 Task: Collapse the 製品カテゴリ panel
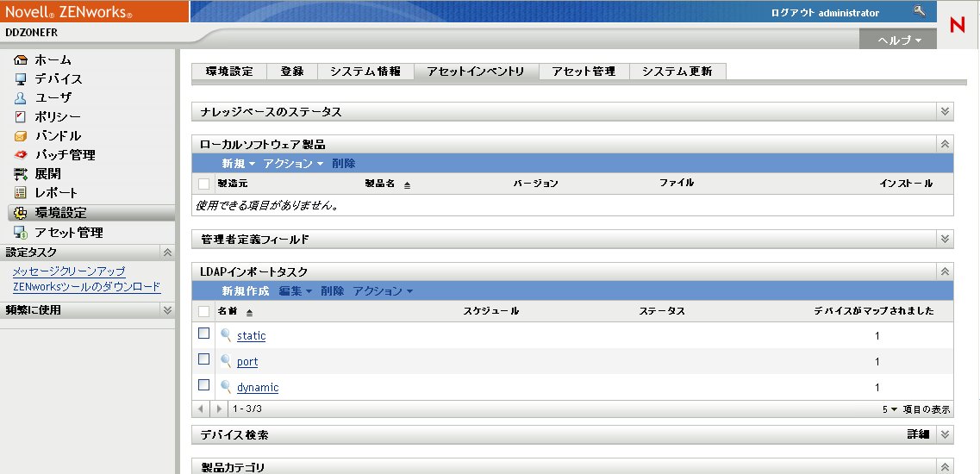coord(945,467)
